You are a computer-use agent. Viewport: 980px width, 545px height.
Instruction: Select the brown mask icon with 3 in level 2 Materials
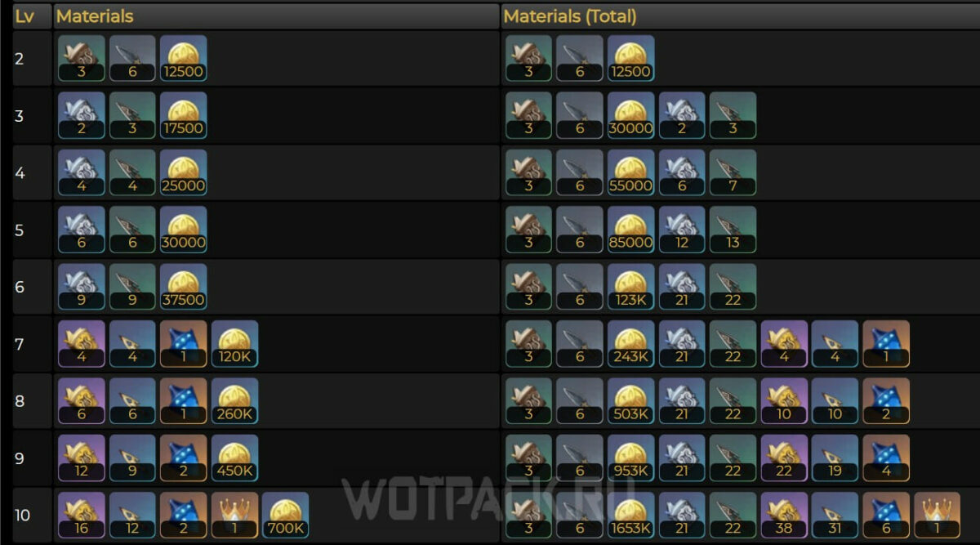[x=82, y=58]
